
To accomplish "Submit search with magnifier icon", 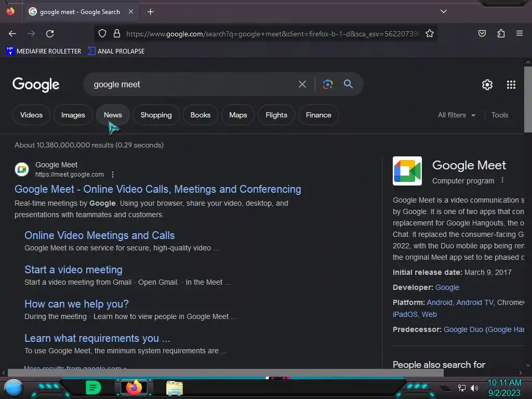I will pos(348,84).
